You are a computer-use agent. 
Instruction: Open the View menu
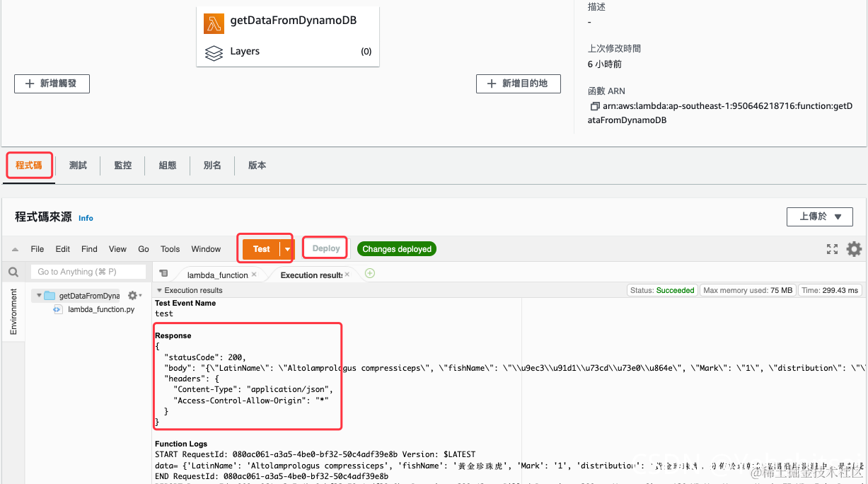pyautogui.click(x=117, y=249)
